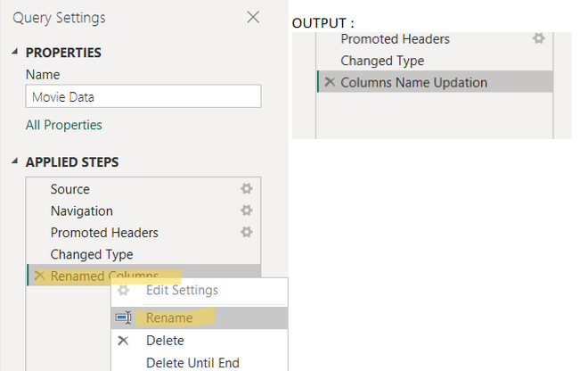Viewport: 588px width, 371px height.
Task: Select Changed Type step in Applied Steps list
Action: [x=92, y=255]
